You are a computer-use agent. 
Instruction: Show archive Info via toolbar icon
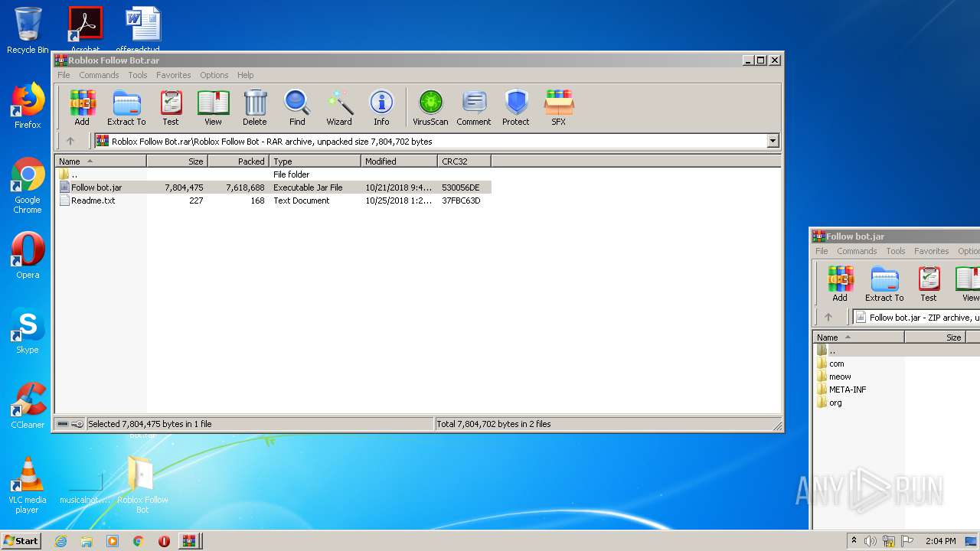(381, 107)
